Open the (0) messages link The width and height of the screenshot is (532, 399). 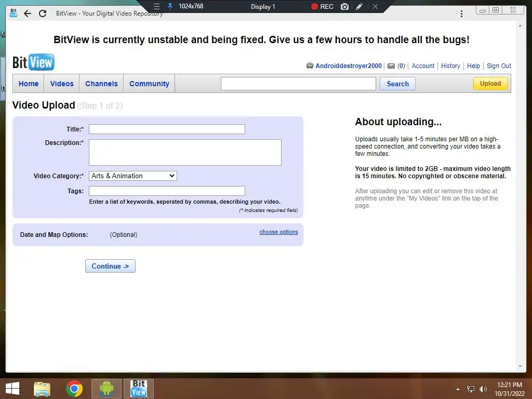[401, 66]
